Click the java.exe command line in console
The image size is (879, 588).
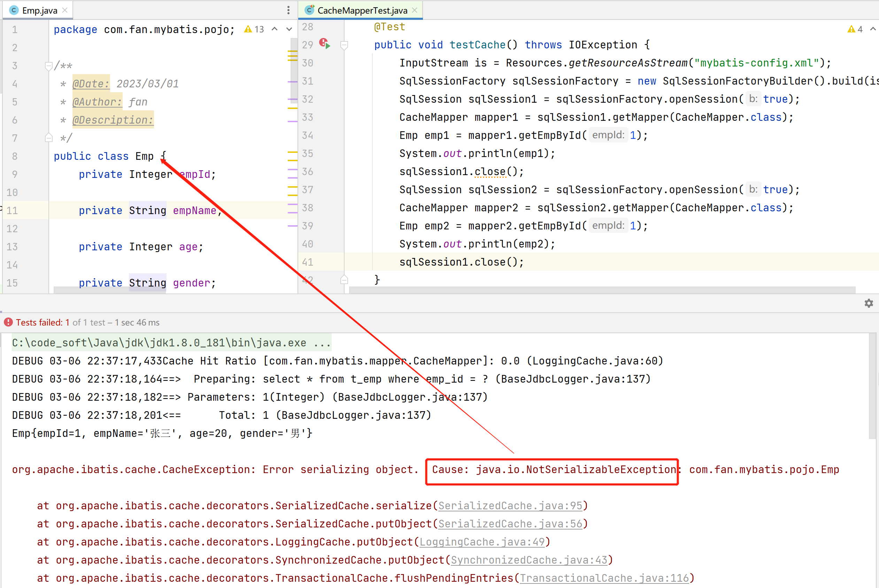tap(171, 342)
